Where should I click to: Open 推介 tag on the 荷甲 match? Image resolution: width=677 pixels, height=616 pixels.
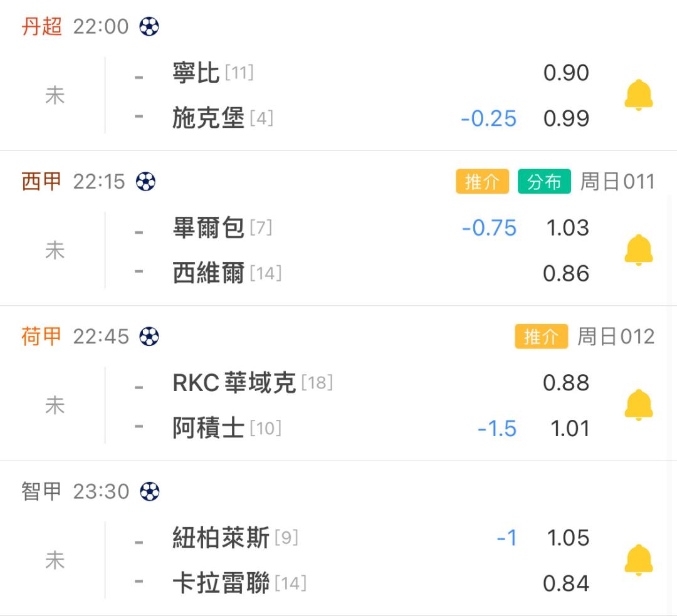click(542, 337)
